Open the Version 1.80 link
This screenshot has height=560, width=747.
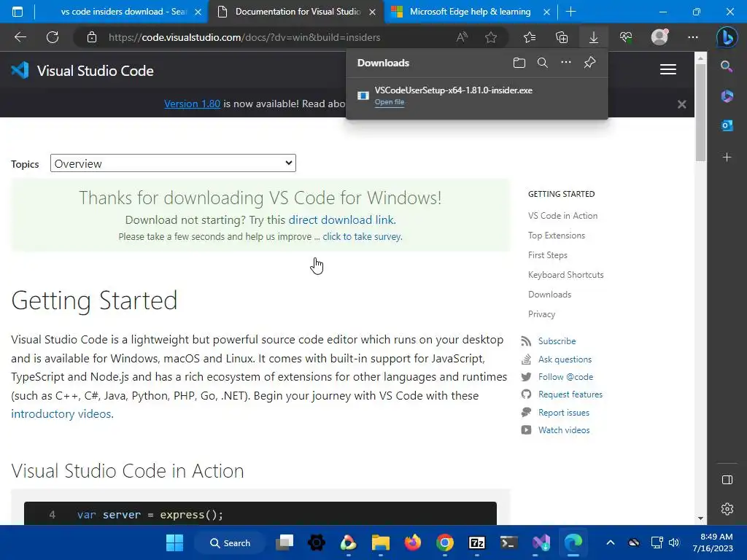pyautogui.click(x=192, y=104)
